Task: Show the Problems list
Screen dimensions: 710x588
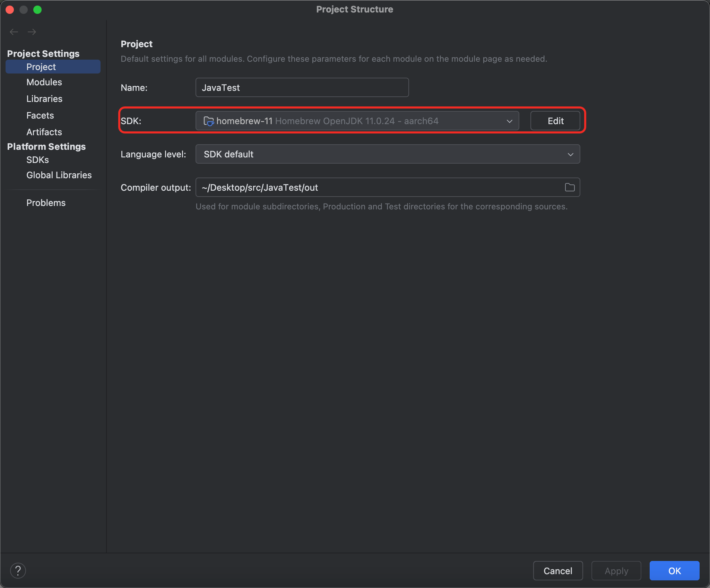Action: (x=46, y=203)
